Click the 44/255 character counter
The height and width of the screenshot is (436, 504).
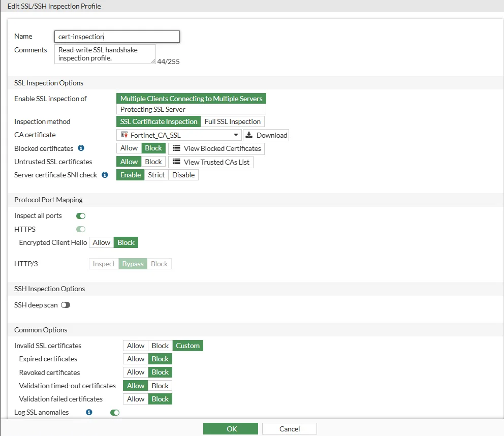pyautogui.click(x=169, y=61)
